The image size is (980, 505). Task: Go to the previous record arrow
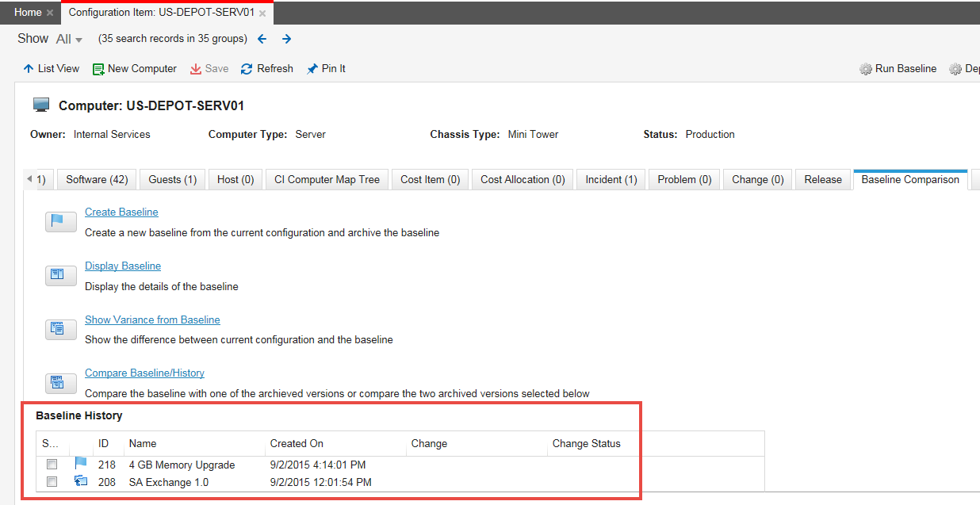(x=262, y=39)
